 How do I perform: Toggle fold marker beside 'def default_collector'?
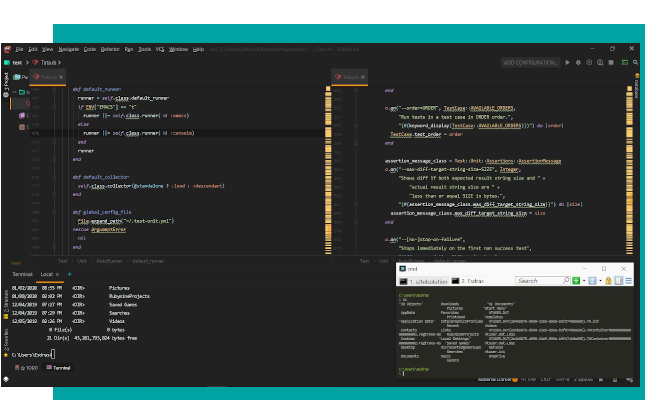coord(54,177)
